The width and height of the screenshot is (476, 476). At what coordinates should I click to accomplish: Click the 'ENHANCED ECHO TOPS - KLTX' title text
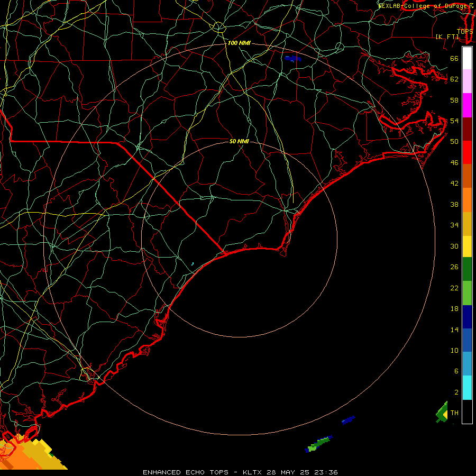pyautogui.click(x=204, y=472)
